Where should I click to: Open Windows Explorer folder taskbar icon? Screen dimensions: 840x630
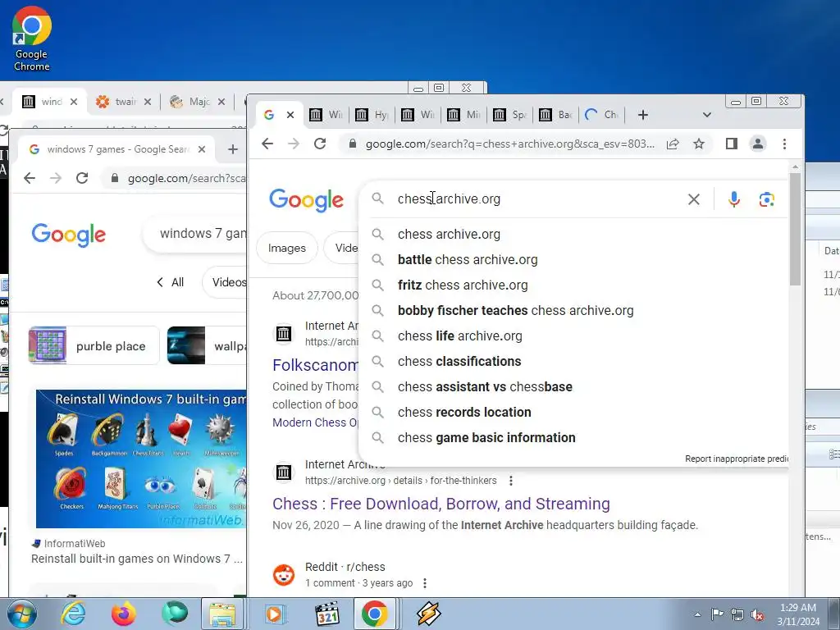pyautogui.click(x=222, y=614)
